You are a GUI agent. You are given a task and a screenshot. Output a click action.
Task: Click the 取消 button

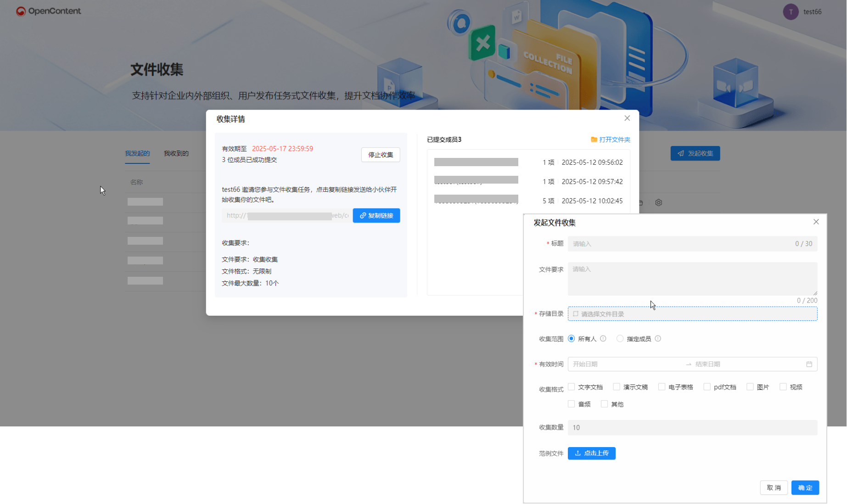[774, 487]
